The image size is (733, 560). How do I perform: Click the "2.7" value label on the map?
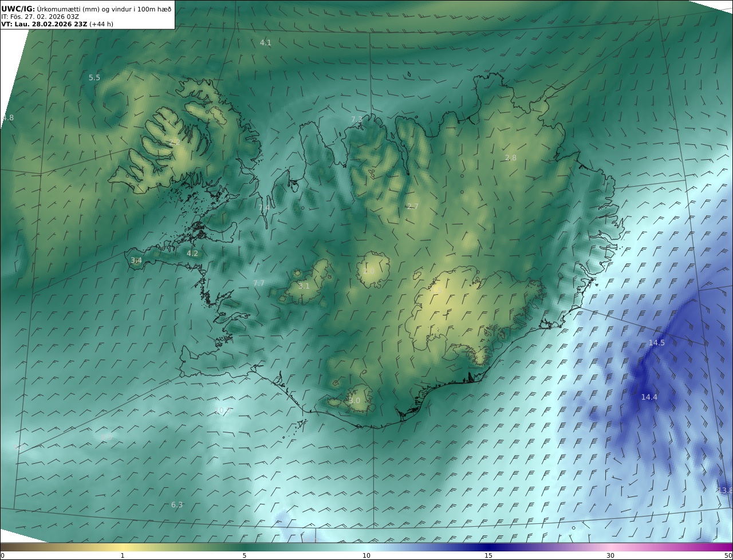click(x=413, y=206)
